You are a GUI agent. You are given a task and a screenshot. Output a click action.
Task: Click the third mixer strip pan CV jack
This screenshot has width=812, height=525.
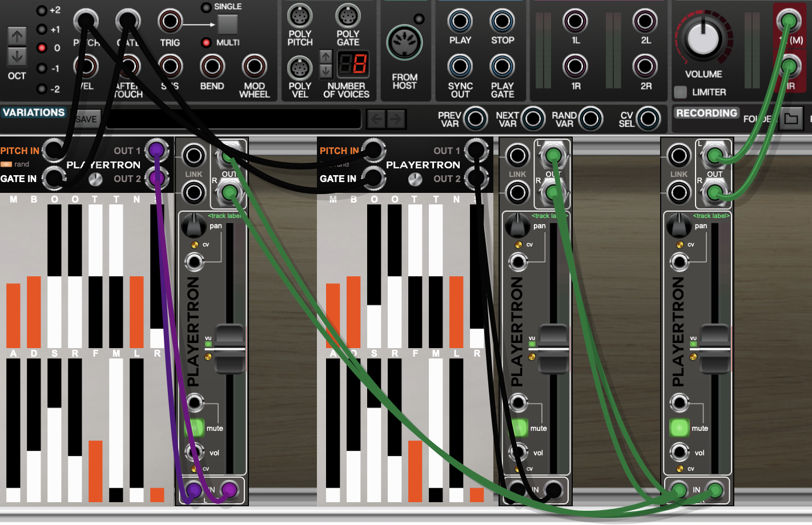(680, 262)
